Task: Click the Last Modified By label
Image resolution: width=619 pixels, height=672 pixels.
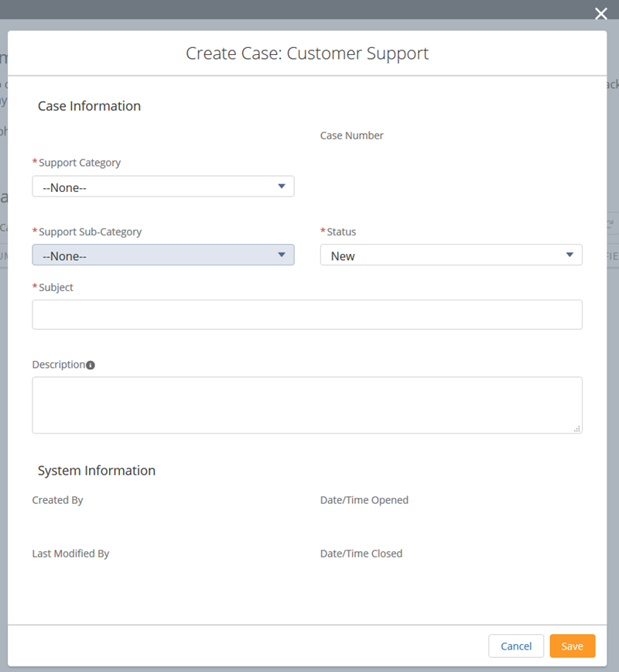Action: point(70,553)
